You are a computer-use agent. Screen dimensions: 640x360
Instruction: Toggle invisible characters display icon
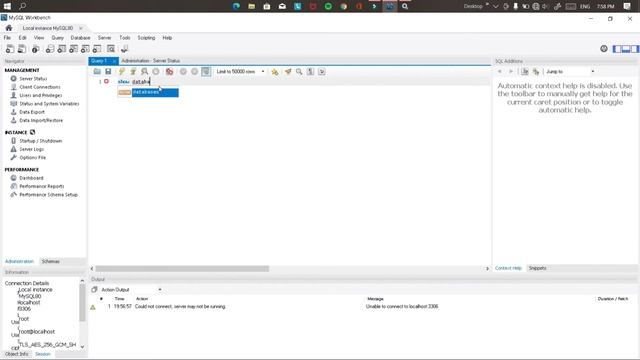click(311, 71)
